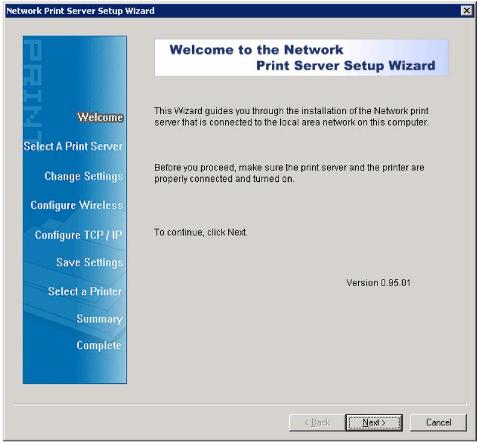Viewport: 478px width, 443px height.
Task: Click the 'To continue, click Next' text
Action: (x=200, y=232)
